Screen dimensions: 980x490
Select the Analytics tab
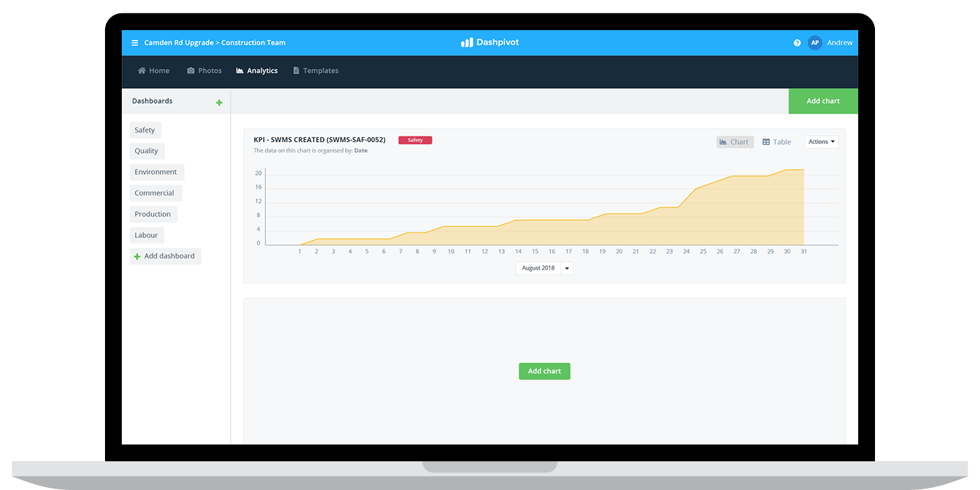[257, 71]
